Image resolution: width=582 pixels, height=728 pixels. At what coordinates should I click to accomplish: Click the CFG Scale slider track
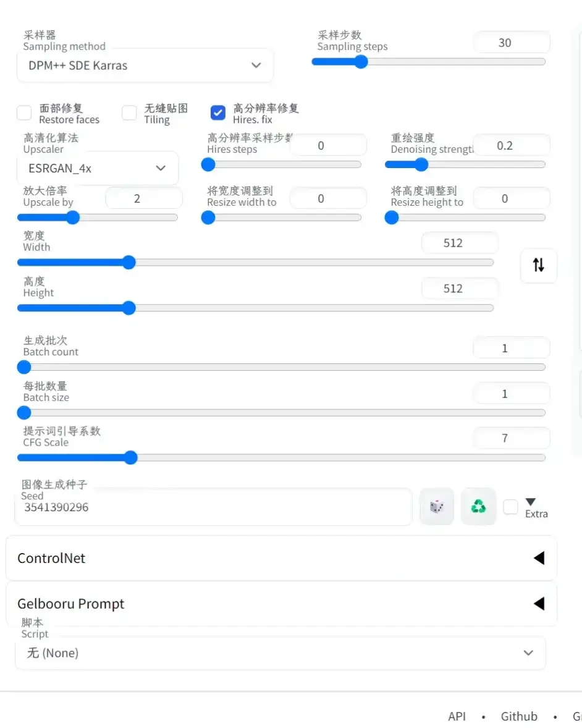(x=281, y=458)
